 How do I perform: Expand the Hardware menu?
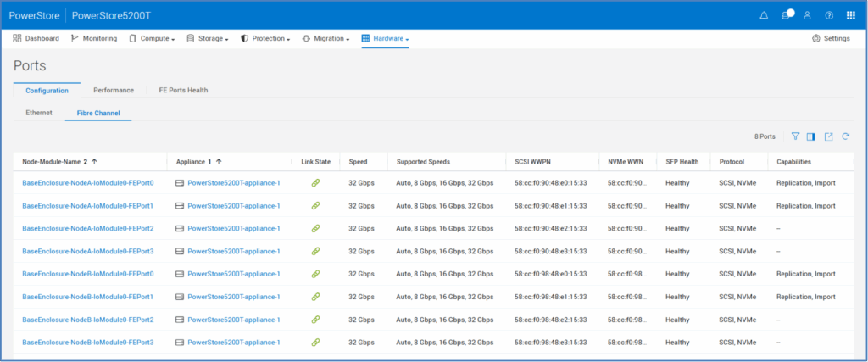coord(386,39)
